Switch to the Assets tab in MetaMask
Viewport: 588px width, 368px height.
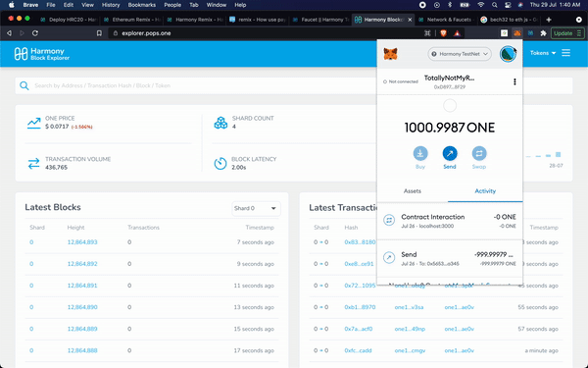pos(413,191)
